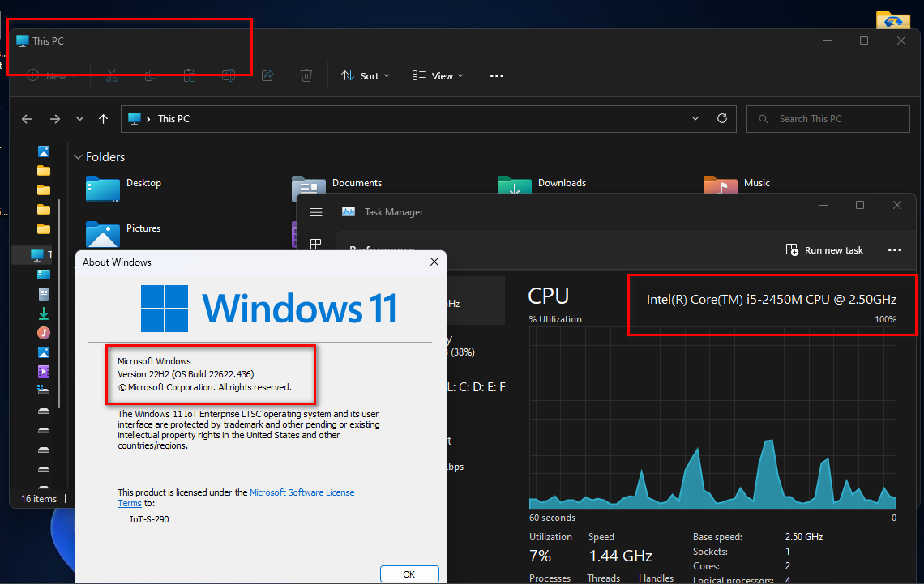This screenshot has width=924, height=584.
Task: Click the "7%" utilization value
Action: pyautogui.click(x=541, y=556)
